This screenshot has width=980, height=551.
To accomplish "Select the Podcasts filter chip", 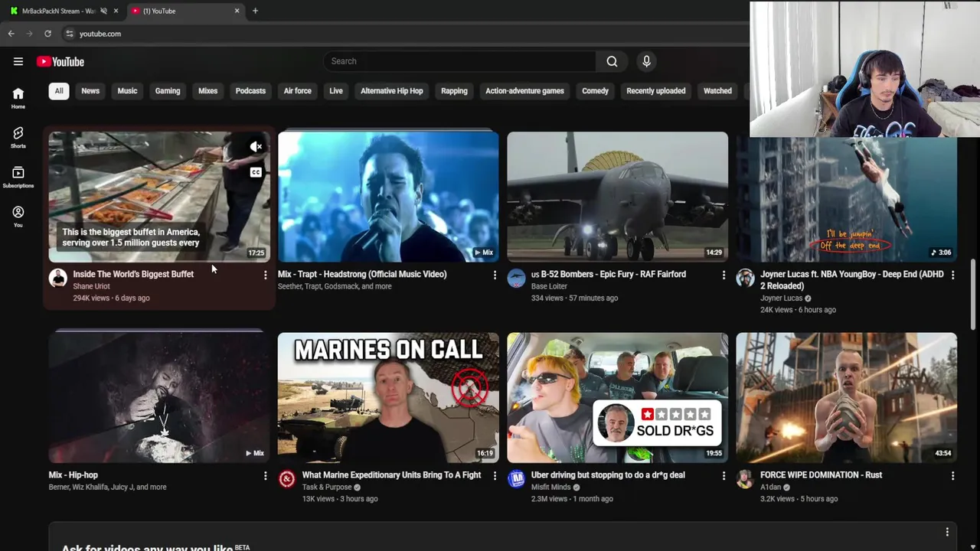I will (250, 91).
